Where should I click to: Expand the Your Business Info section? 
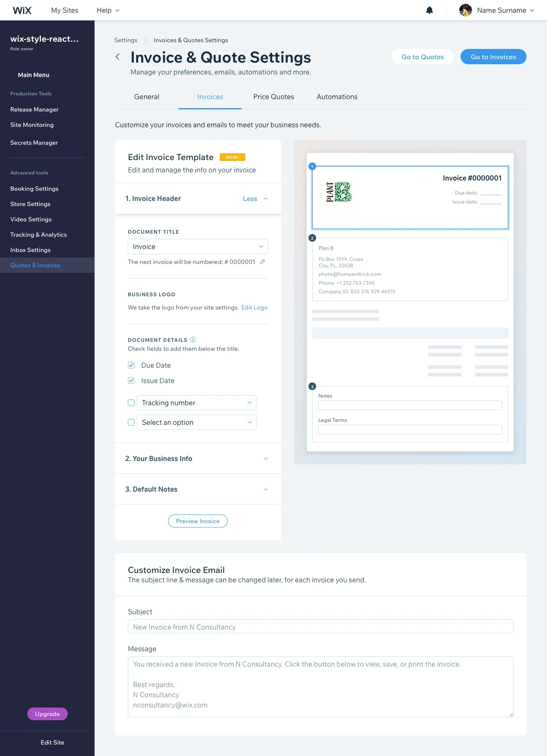[x=198, y=458]
